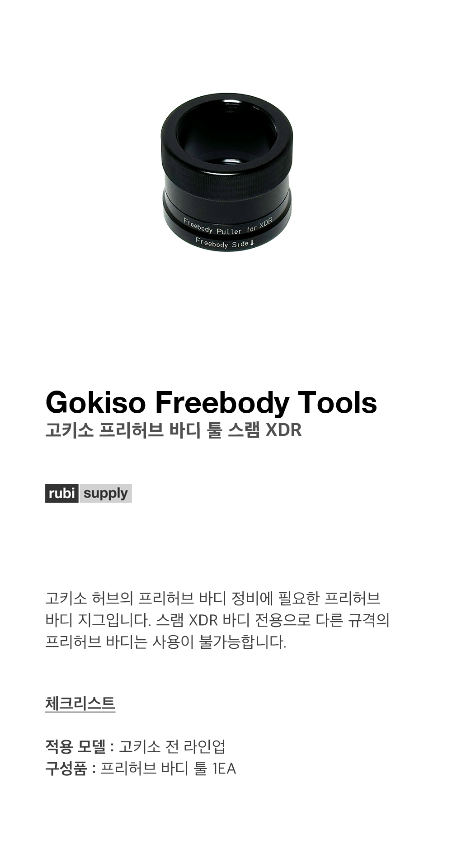Click the last description line '사용이 불가능합니다'
This screenshot has height=868, width=452.
[166, 642]
